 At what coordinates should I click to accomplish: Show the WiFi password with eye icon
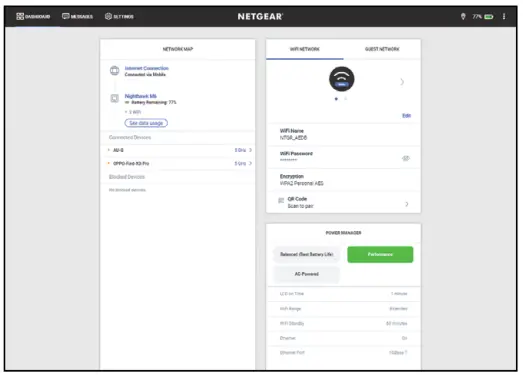406,158
